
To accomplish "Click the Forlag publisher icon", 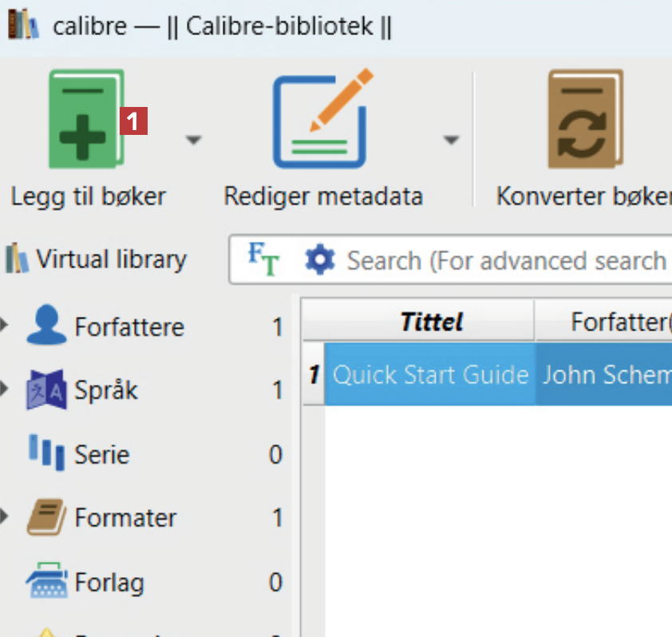I will (45, 583).
